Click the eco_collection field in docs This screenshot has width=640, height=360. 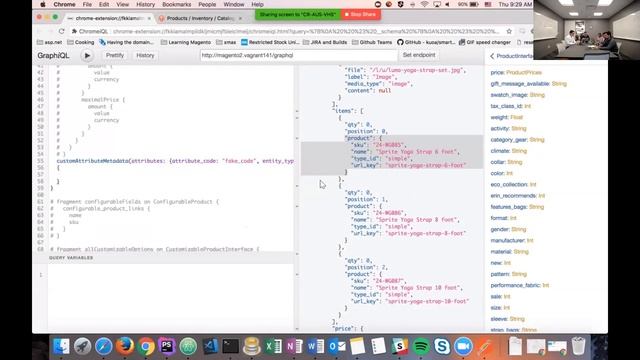coord(509,184)
